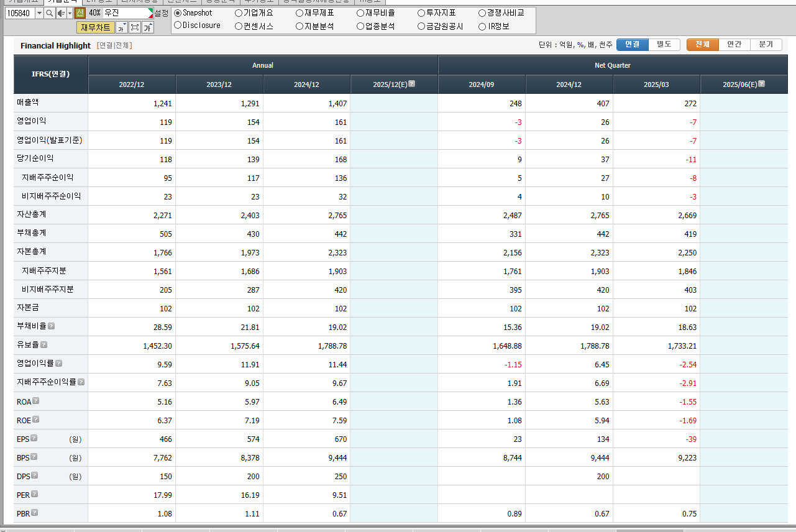Switch to 연결 consolidated view
The image size is (796, 532).
[633, 45]
